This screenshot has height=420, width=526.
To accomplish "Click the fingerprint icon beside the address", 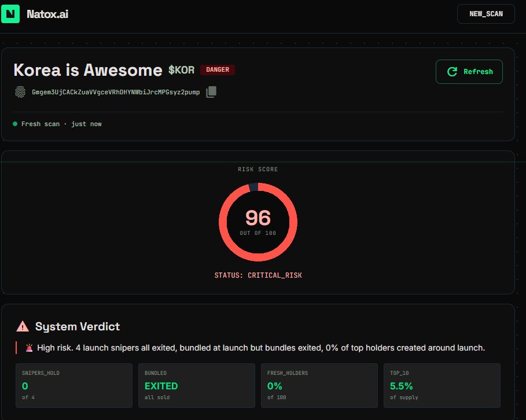I will pos(20,92).
